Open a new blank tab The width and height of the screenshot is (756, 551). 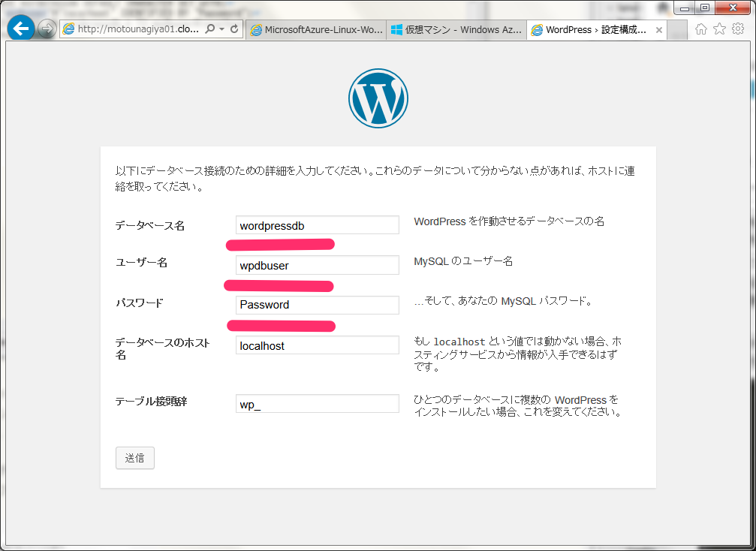pos(677,30)
